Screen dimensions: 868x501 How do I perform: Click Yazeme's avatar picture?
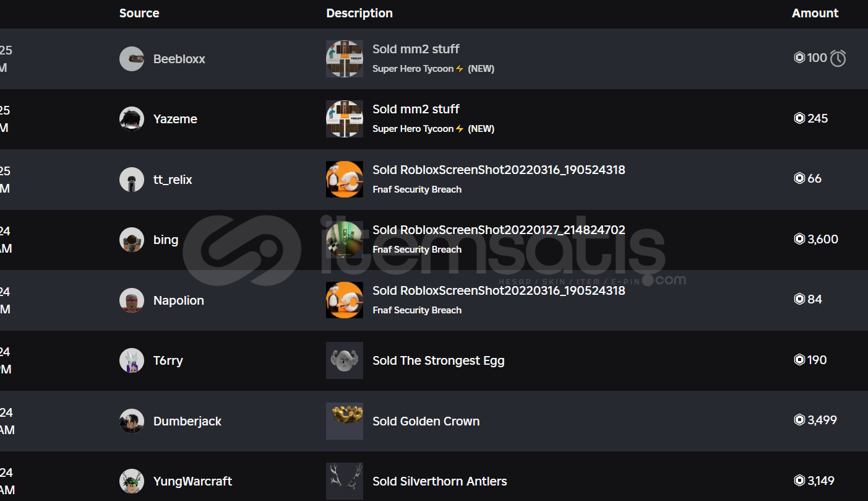pos(132,119)
